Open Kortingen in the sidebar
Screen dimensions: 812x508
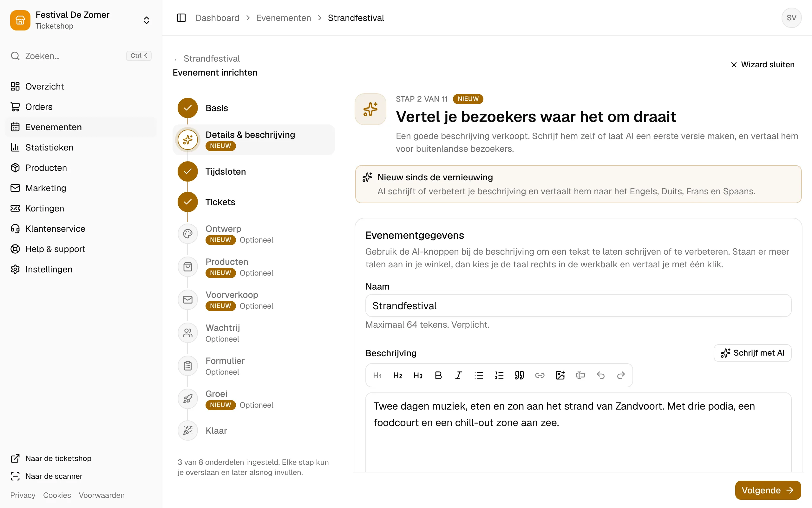pos(81,208)
